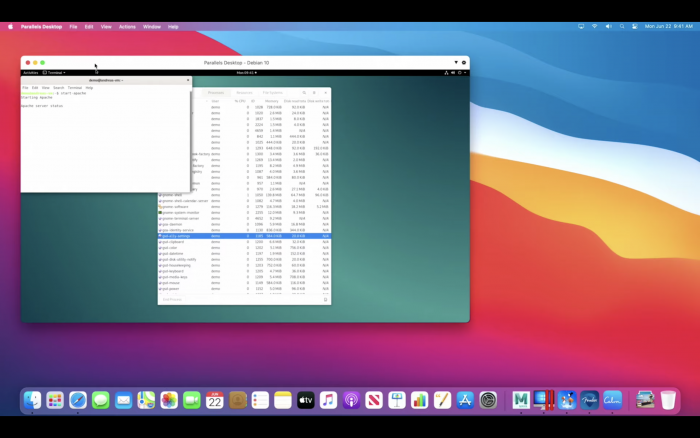Open Music app in the Dock
This screenshot has width=700, height=438.
[x=329, y=400]
